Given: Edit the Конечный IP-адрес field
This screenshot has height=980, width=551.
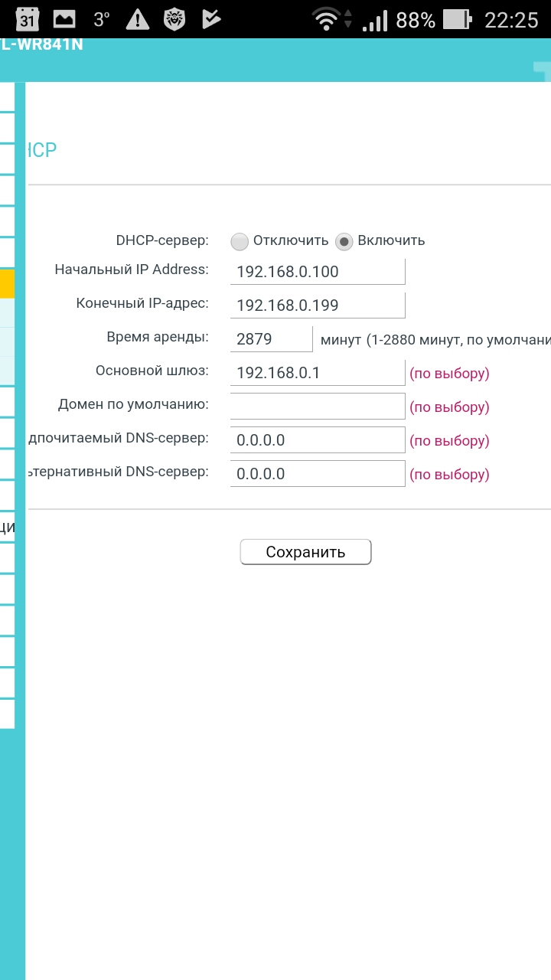Looking at the screenshot, I should (318, 305).
